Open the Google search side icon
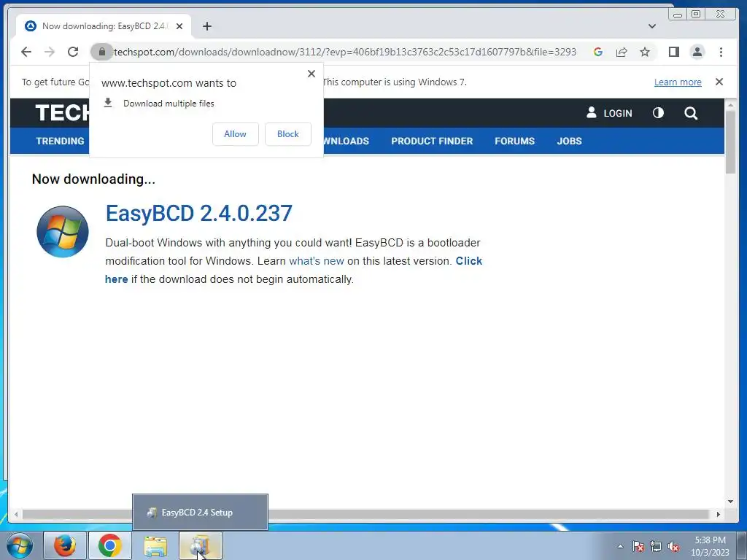747x560 pixels. tap(598, 52)
